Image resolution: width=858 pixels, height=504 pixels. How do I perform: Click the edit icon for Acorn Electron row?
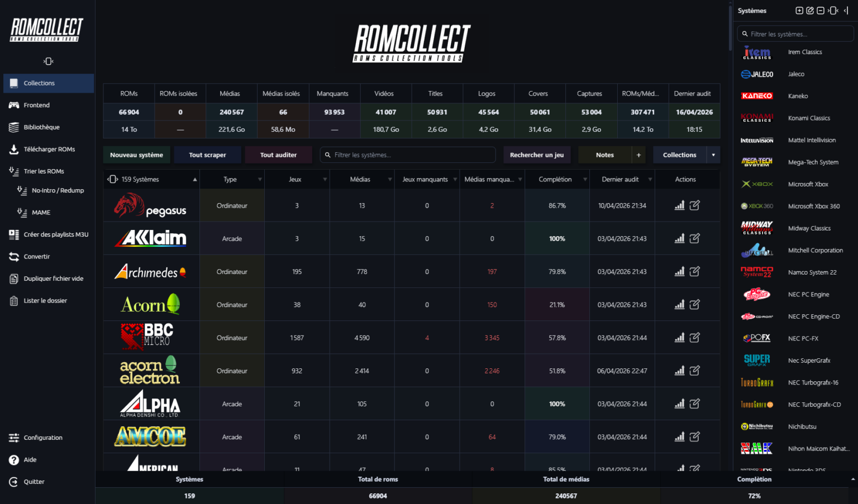coord(694,371)
